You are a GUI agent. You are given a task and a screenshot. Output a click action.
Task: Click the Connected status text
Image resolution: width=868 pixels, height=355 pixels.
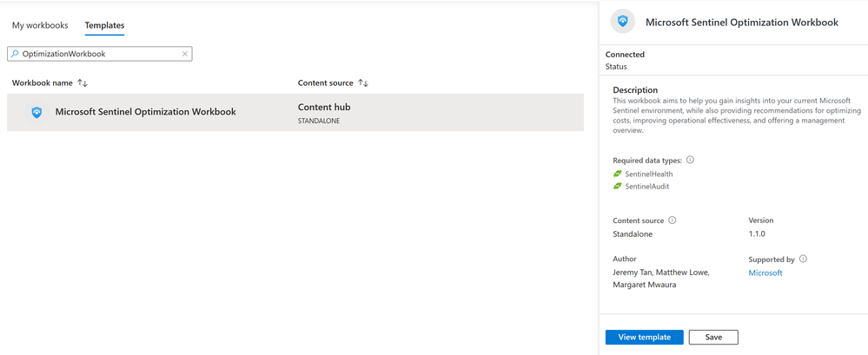tap(625, 55)
